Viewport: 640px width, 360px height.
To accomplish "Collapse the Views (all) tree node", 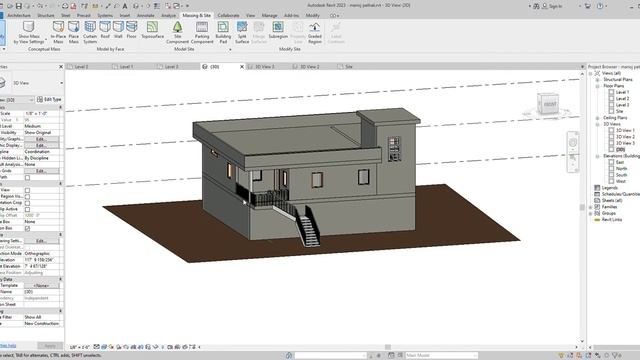I will [591, 73].
